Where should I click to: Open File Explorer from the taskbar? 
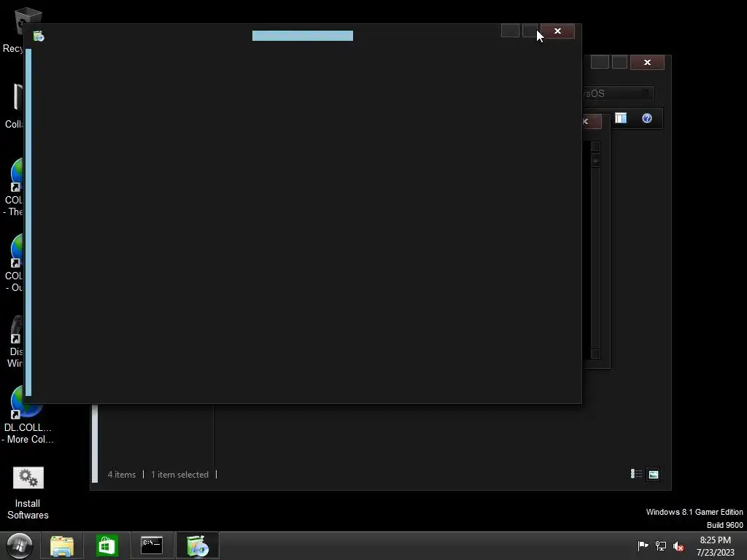tap(62, 545)
